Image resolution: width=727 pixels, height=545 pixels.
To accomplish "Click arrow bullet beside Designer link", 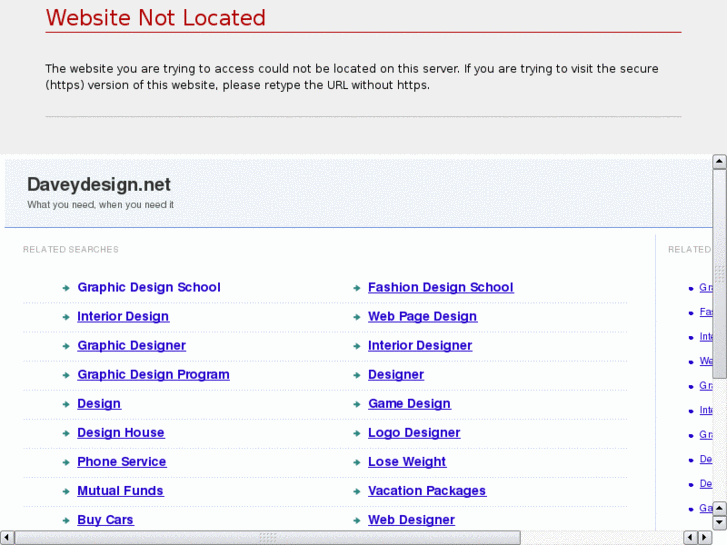I will pos(357,375).
